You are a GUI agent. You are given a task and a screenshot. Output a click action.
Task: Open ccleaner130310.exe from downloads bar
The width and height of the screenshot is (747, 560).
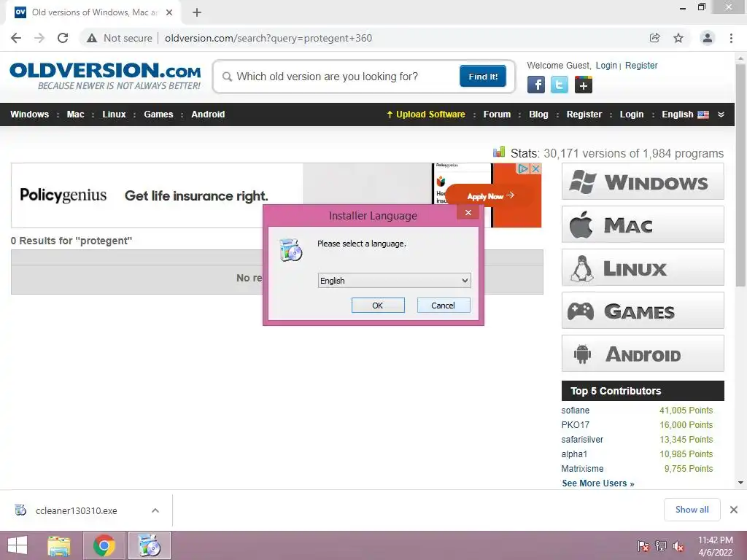76,510
